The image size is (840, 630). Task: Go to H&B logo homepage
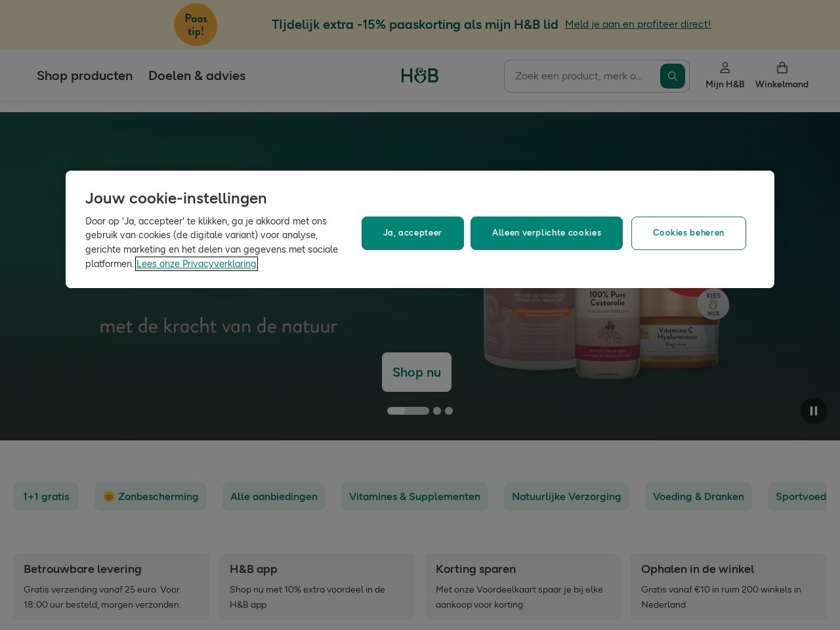click(420, 75)
